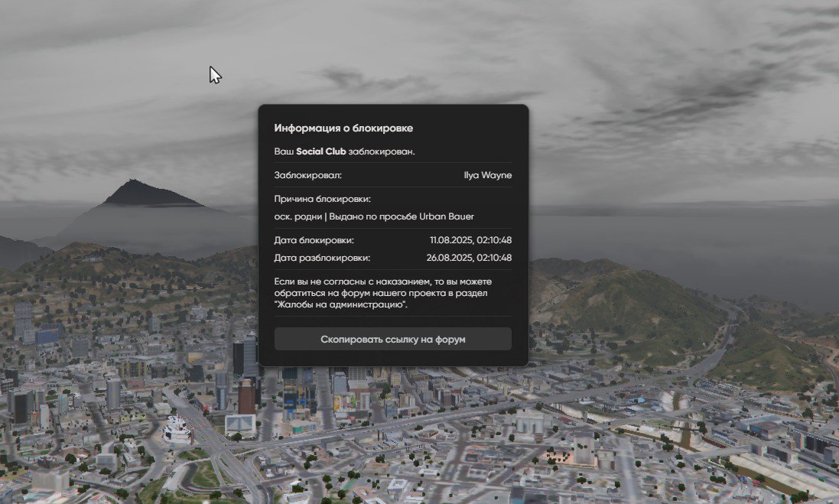Image resolution: width=839 pixels, height=504 pixels.
Task: Click the 'Скопировать ссылку на форум' button
Action: (x=393, y=340)
